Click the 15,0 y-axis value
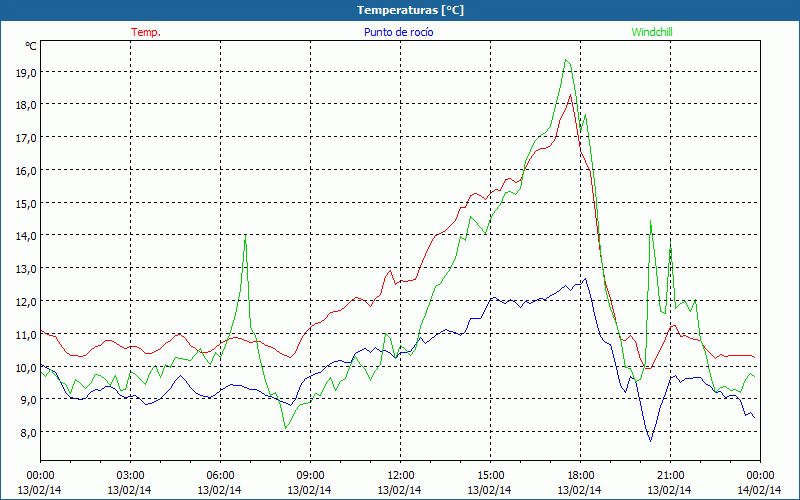Screen dimensions: 800x500 click(26, 204)
